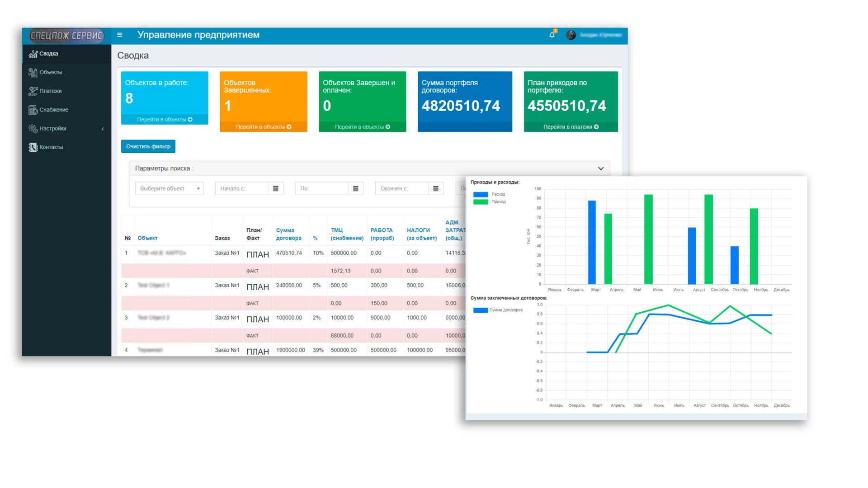Toggle Сумма договоров legend item

click(481, 310)
